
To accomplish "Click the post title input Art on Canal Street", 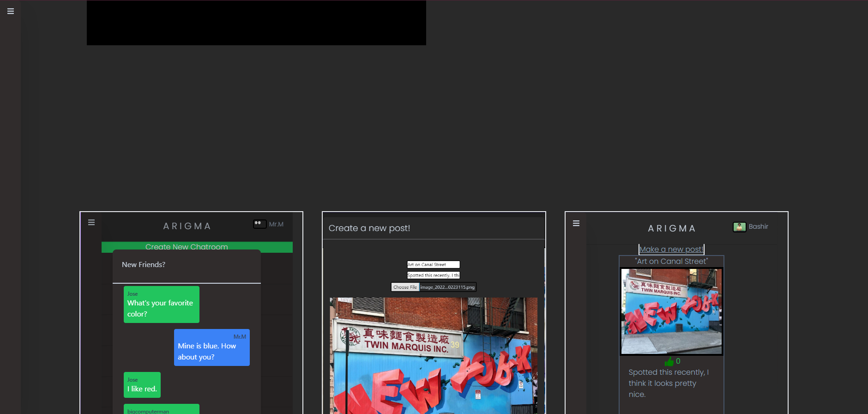I will point(434,265).
